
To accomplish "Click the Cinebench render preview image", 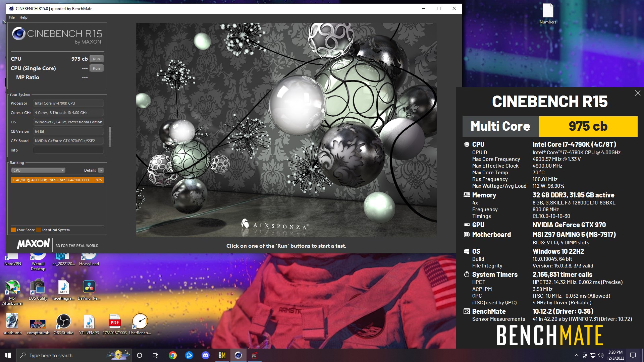I will point(286,130).
